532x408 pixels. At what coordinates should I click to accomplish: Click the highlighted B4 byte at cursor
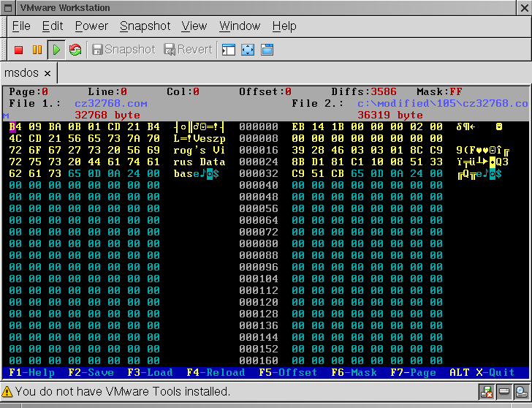tap(15, 127)
